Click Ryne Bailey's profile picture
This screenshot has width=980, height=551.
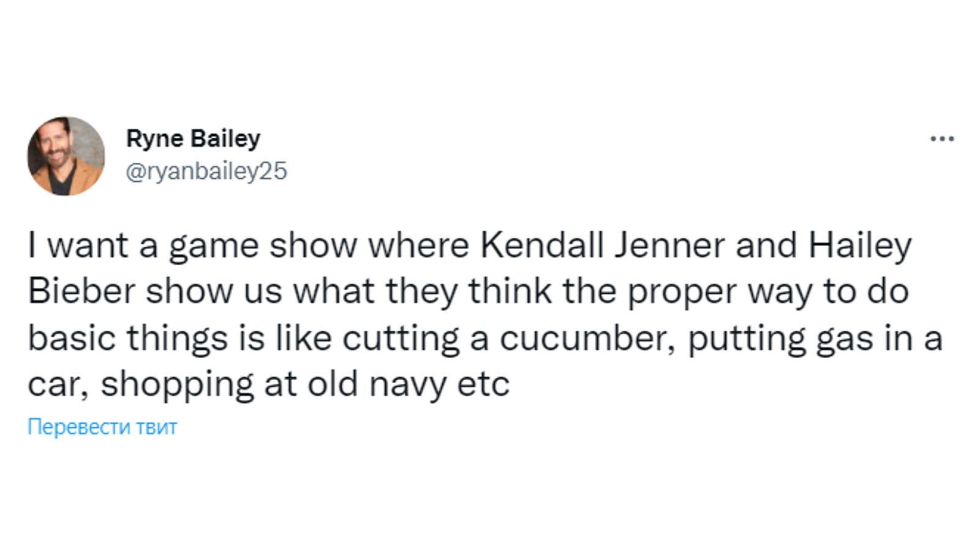66,156
